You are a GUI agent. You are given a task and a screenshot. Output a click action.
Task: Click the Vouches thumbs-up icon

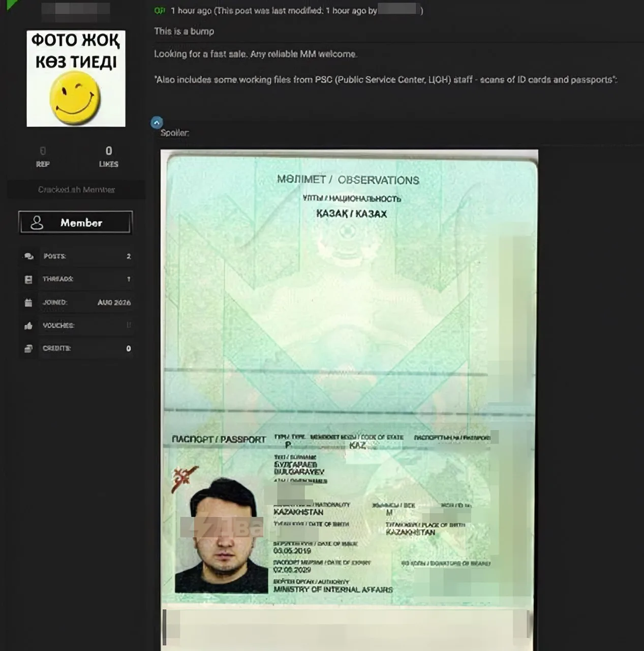[x=28, y=325]
